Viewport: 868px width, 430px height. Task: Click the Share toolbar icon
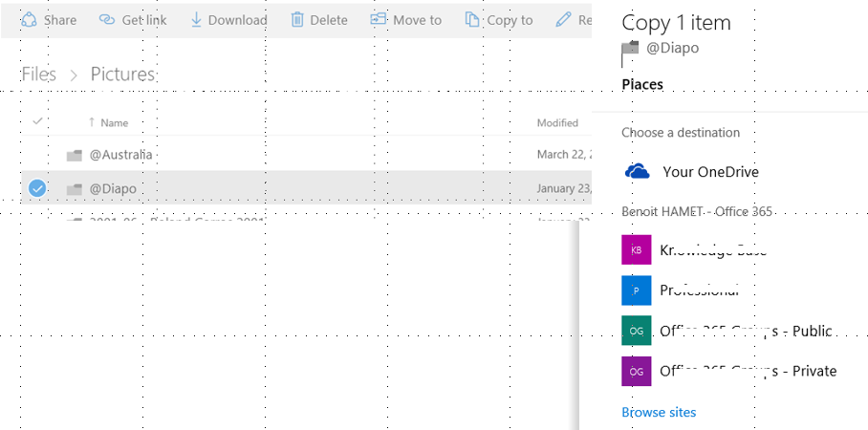(x=29, y=19)
